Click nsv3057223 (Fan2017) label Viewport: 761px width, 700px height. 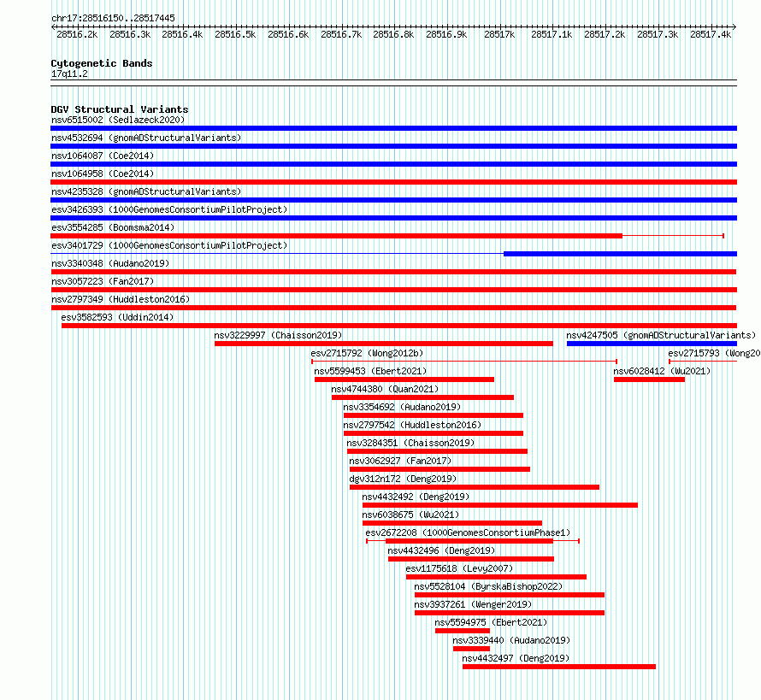[103, 281]
